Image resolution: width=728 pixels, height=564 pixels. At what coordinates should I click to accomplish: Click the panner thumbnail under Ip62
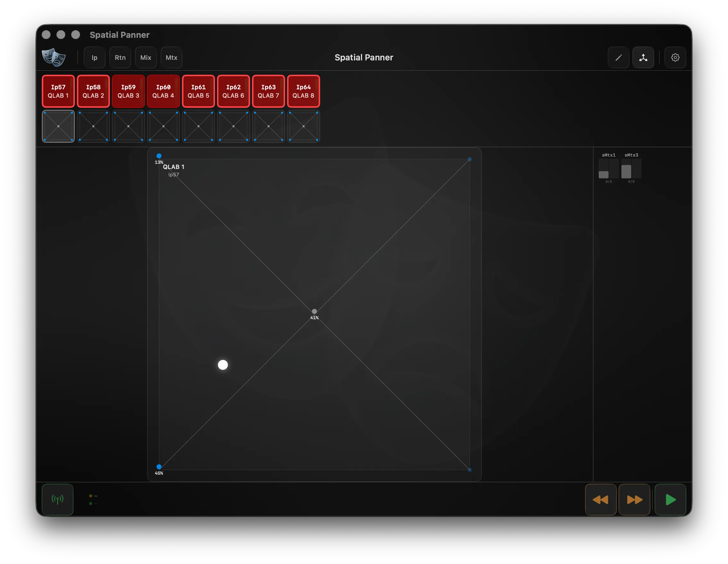tap(233, 126)
